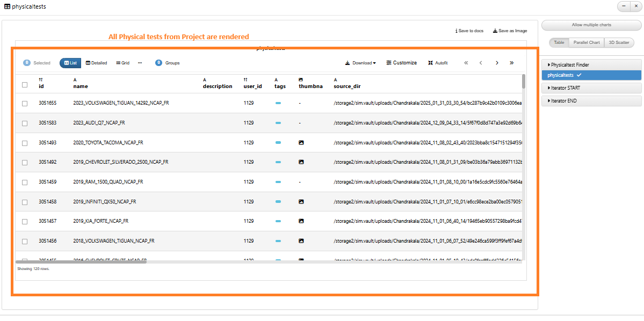The width and height of the screenshot is (644, 321).
Task: Click Autofit columns icon
Action: click(x=430, y=63)
